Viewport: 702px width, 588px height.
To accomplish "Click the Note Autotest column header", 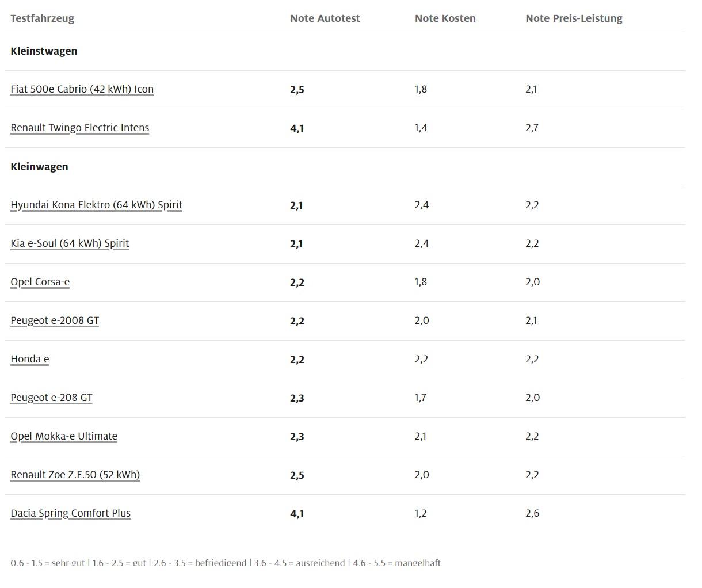I will click(325, 18).
